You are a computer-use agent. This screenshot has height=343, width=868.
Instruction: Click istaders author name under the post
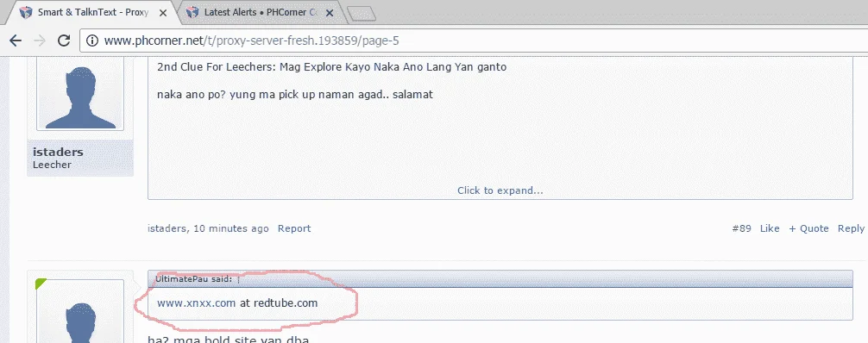(167, 228)
